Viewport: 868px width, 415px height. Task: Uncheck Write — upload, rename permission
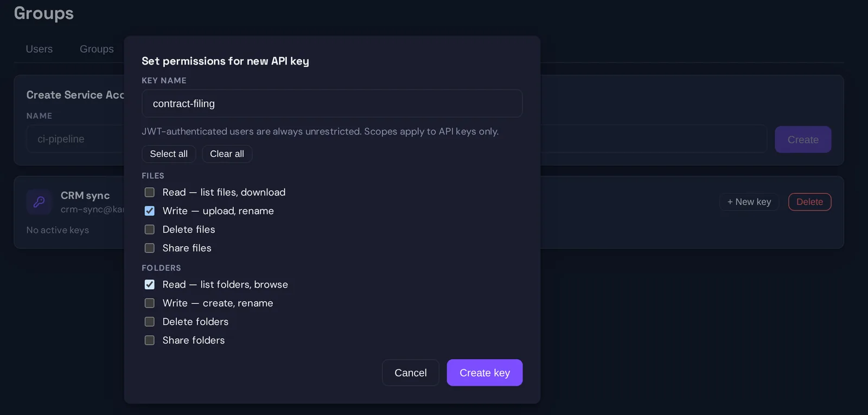pyautogui.click(x=150, y=211)
